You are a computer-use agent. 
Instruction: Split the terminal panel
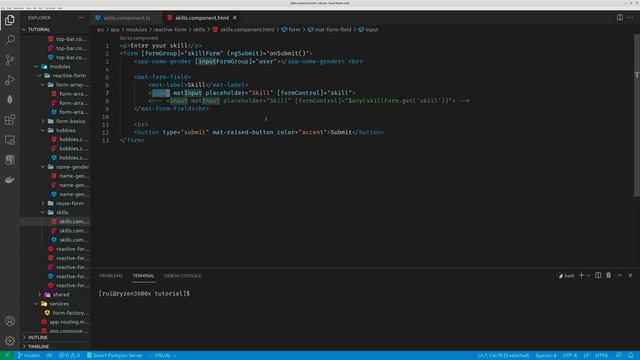(598, 276)
